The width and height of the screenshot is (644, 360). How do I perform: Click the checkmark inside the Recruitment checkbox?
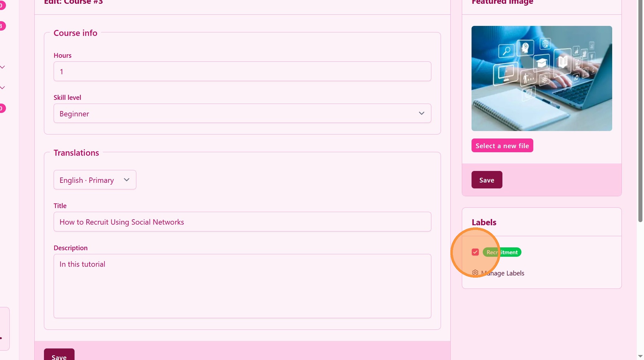pos(475,252)
